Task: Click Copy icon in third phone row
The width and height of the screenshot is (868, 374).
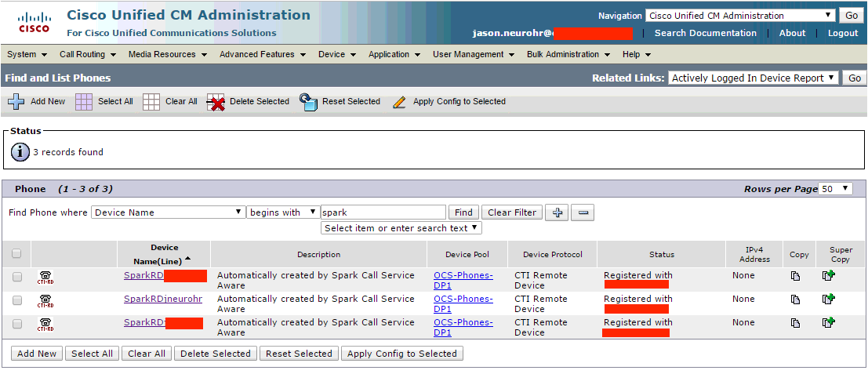Action: 796,323
